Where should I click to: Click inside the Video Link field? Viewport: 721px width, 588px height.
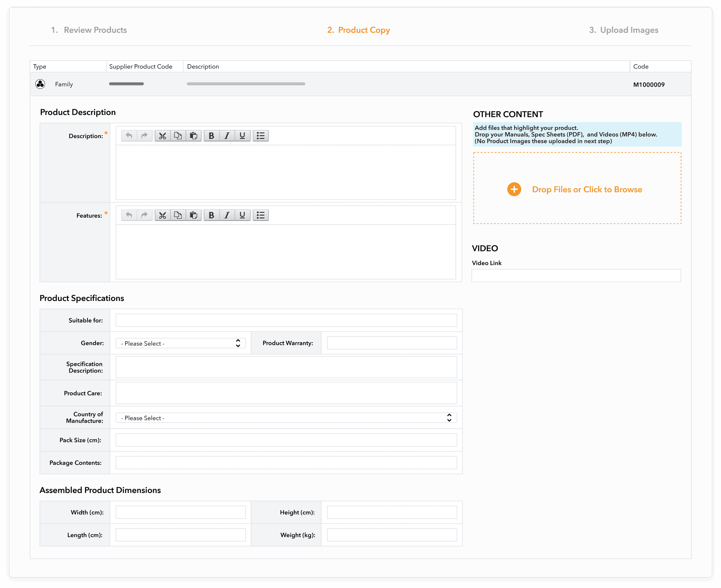576,275
